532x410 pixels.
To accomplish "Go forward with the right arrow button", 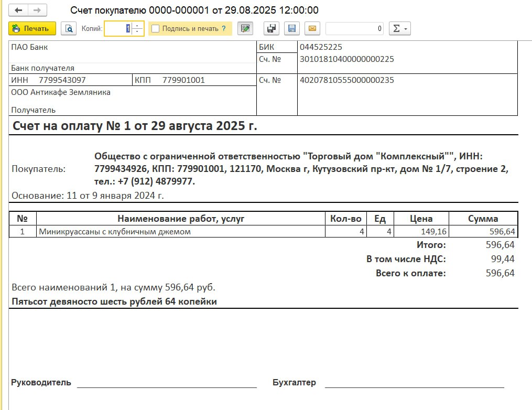I will (37, 10).
